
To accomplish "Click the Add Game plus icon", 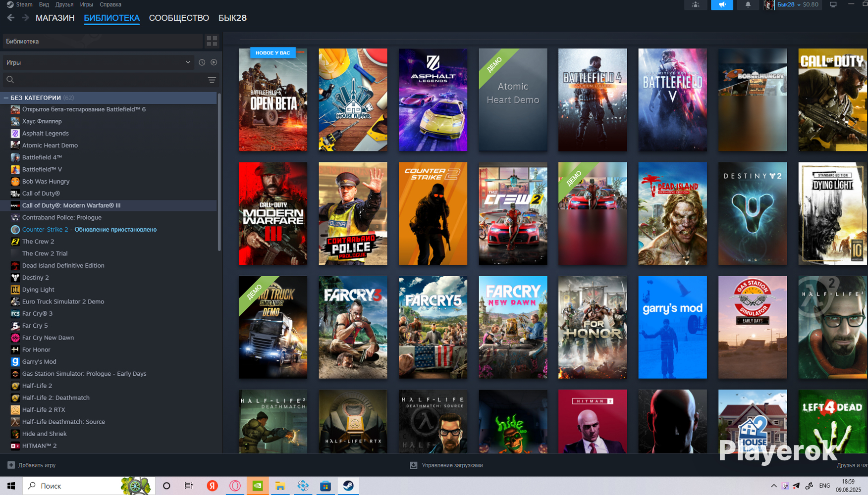I will click(x=11, y=465).
